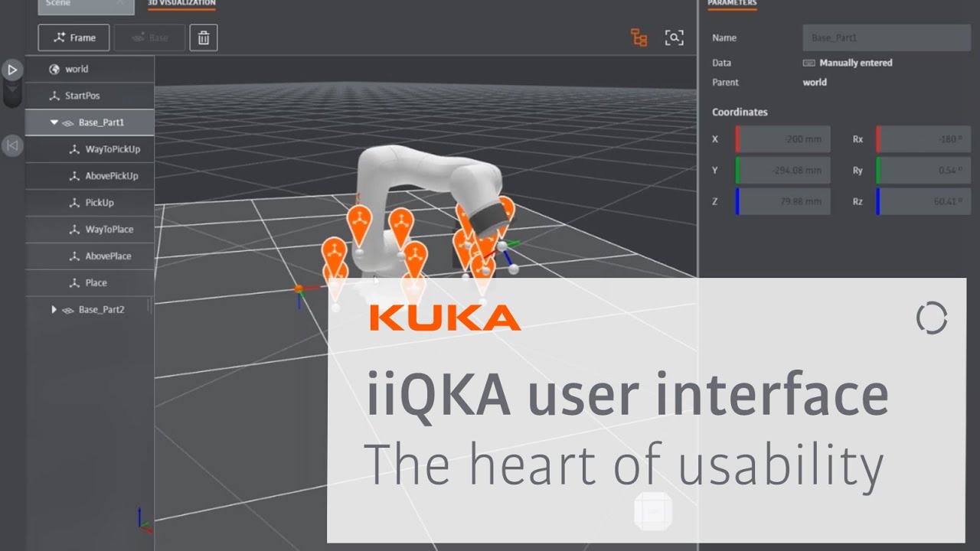The height and width of the screenshot is (551, 980).
Task: Select the PickUp frame
Action: click(x=90, y=203)
